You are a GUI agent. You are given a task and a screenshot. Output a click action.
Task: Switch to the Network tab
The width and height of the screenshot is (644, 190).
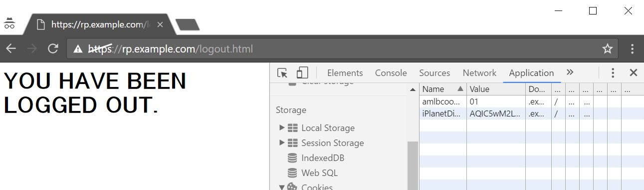[479, 73]
